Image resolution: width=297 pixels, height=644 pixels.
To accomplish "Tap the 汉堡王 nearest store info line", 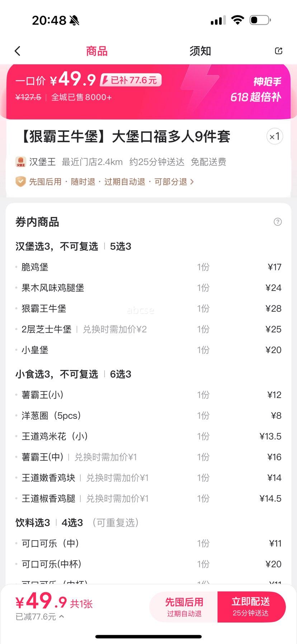I will pos(121,162).
